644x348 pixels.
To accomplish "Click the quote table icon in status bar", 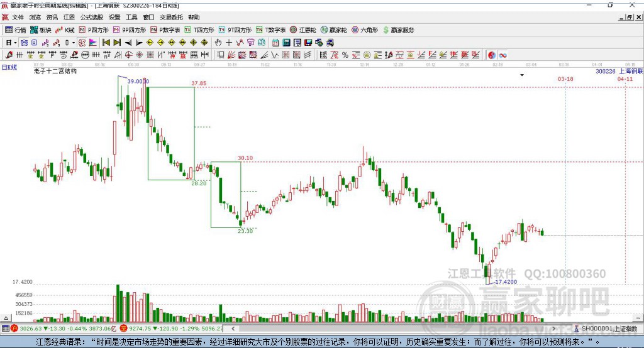I will point(5,329).
